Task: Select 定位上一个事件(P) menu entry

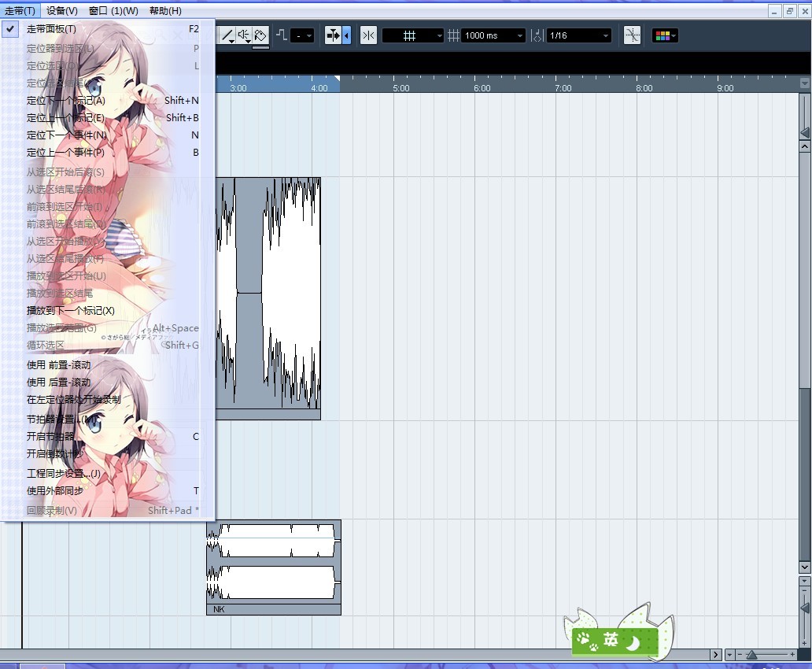Action: pyautogui.click(x=108, y=153)
